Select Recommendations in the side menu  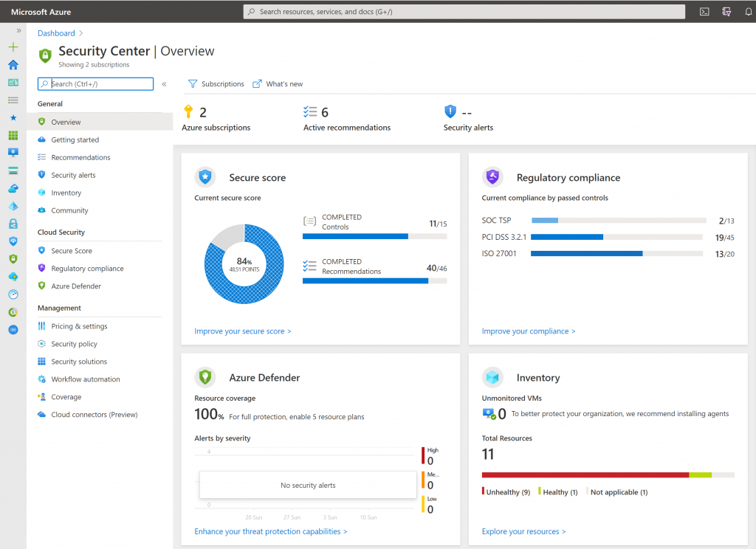(x=80, y=157)
